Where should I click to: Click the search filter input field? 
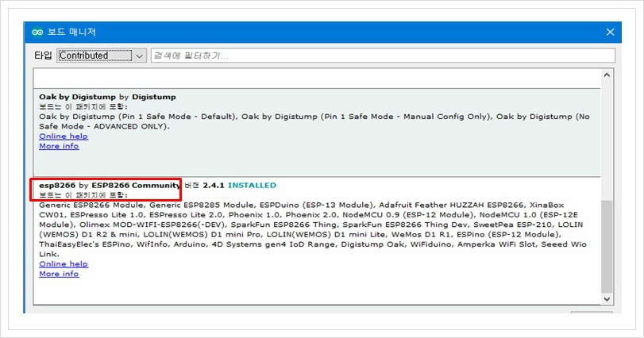point(383,56)
